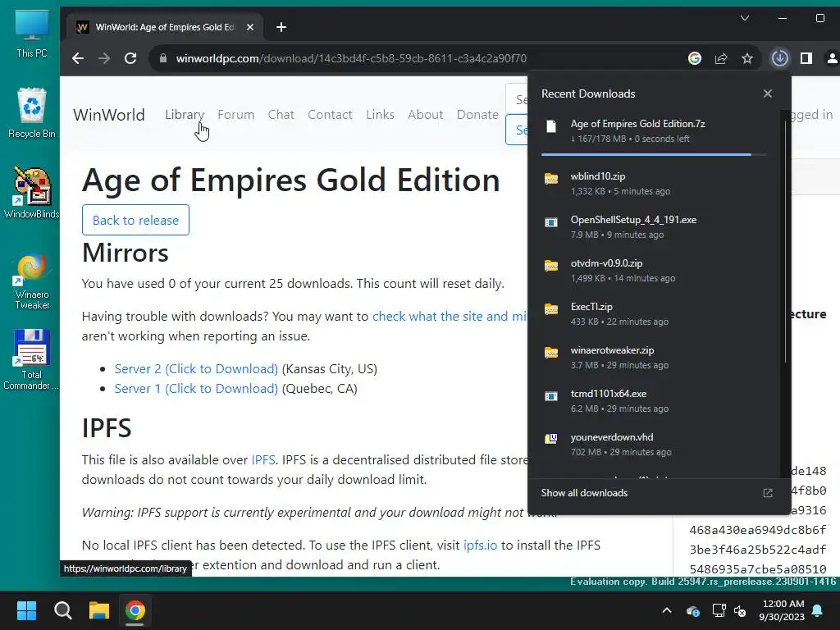Click Show all downloads
Image resolution: width=840 pixels, height=630 pixels.
pyautogui.click(x=584, y=493)
